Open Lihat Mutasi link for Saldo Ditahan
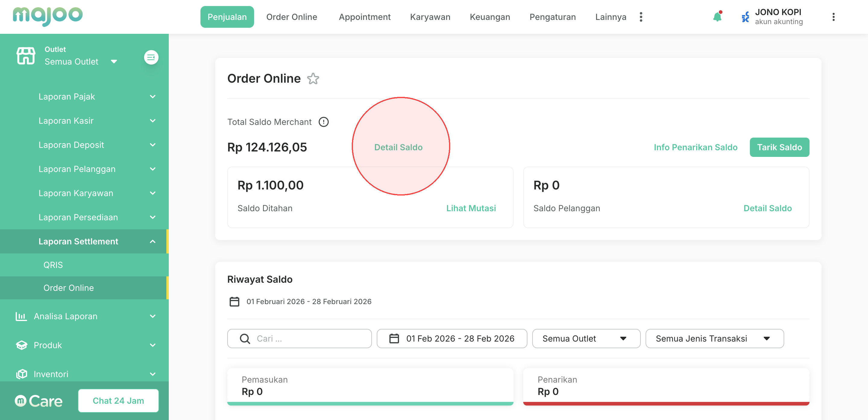Viewport: 868px width, 420px height. coord(471,208)
